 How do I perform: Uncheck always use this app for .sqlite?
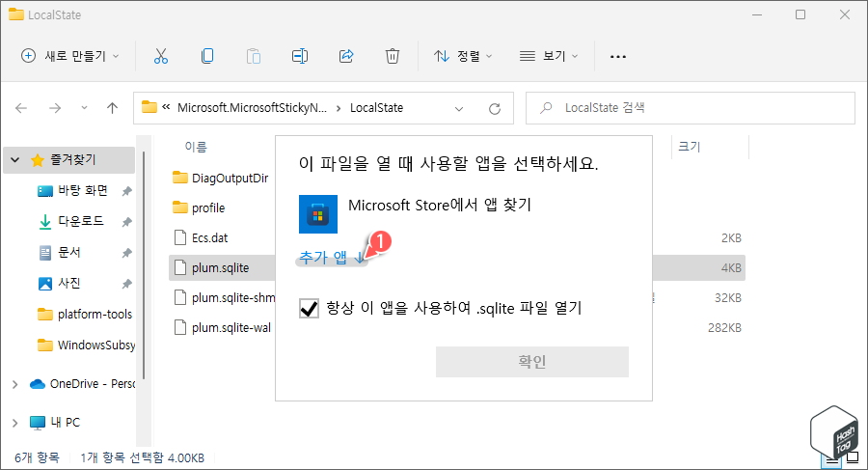tap(309, 308)
